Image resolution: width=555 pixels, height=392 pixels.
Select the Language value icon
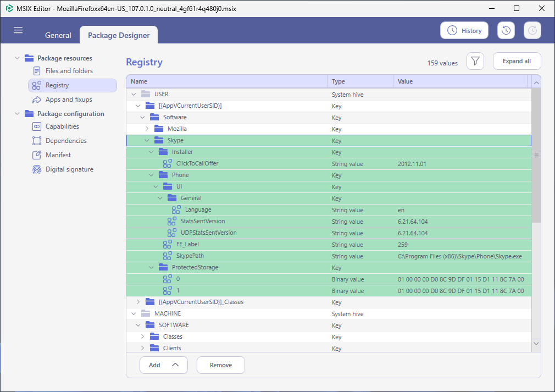(x=176, y=209)
